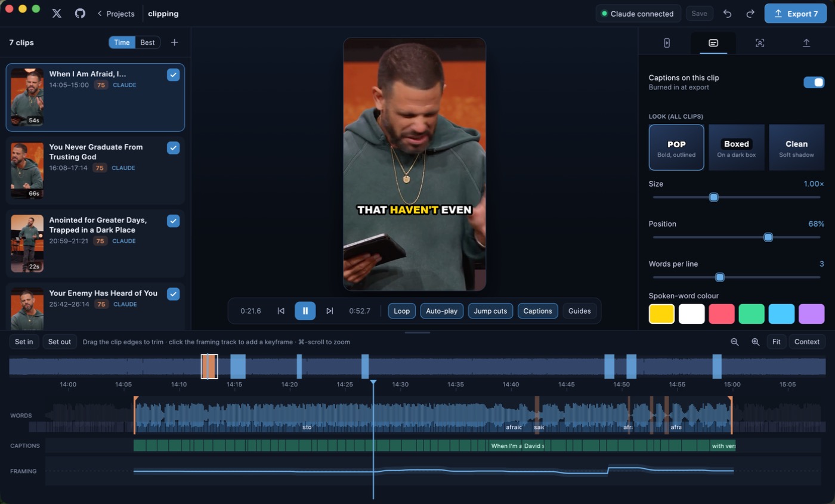Select the 22s clip thumbnail
Screen dimensions: 835x504
[x=27, y=243]
